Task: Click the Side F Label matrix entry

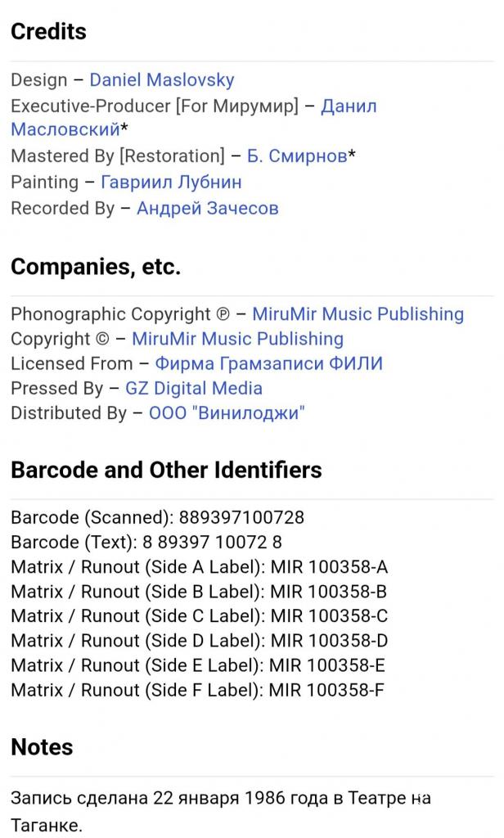Action: (197, 690)
